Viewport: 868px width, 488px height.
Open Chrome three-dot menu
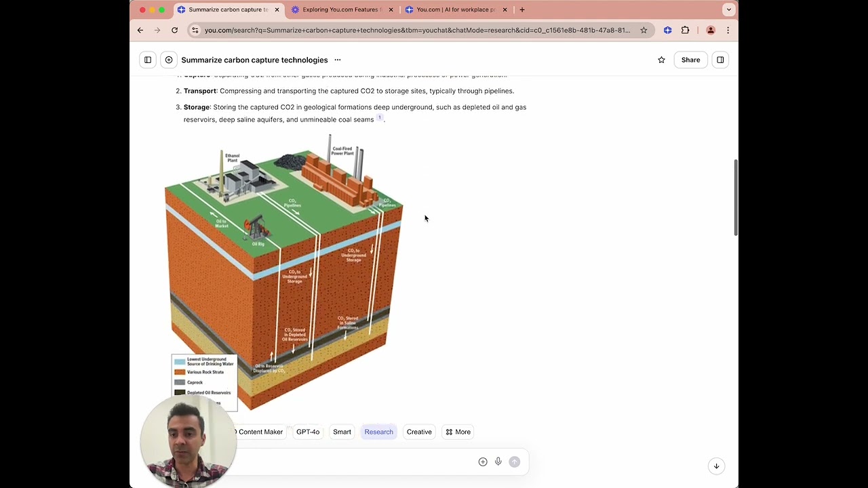point(728,30)
